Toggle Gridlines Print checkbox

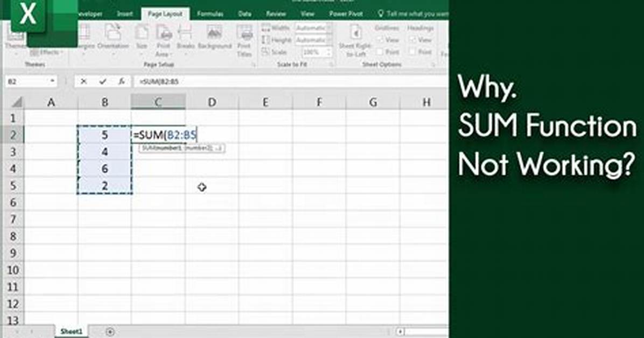[x=380, y=52]
